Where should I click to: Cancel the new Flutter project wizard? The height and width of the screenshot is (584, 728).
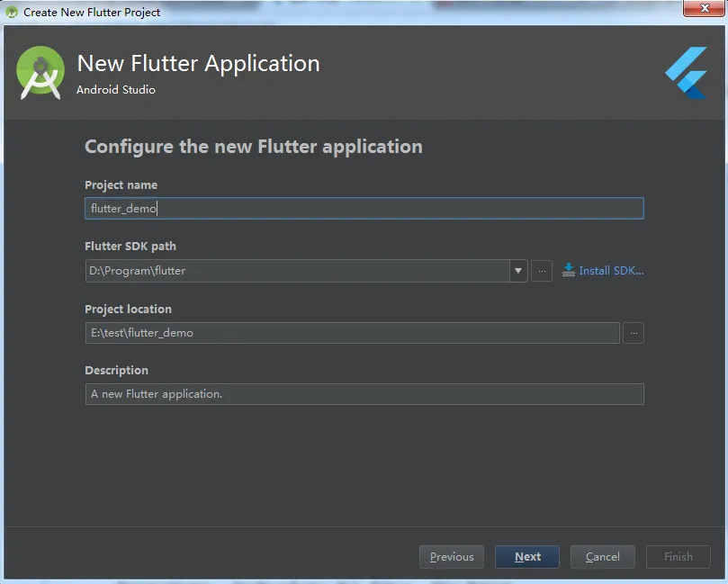(x=603, y=557)
